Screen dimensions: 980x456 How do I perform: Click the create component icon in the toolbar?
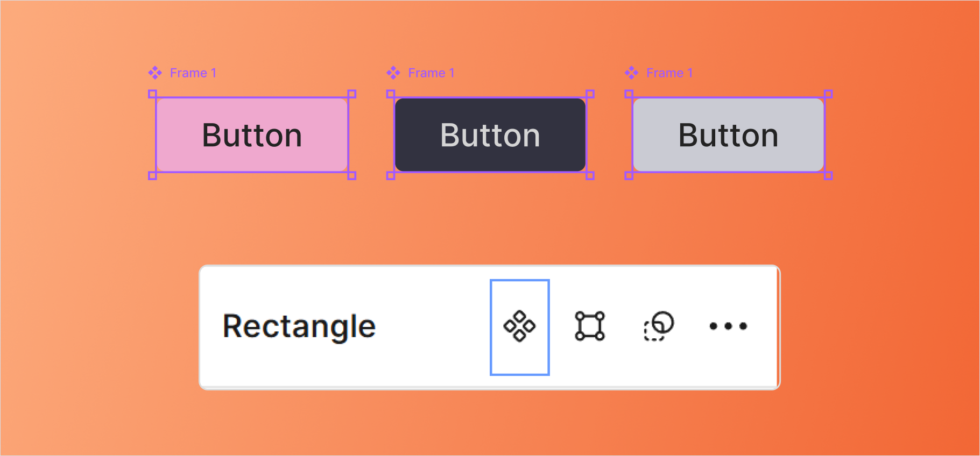(x=519, y=326)
